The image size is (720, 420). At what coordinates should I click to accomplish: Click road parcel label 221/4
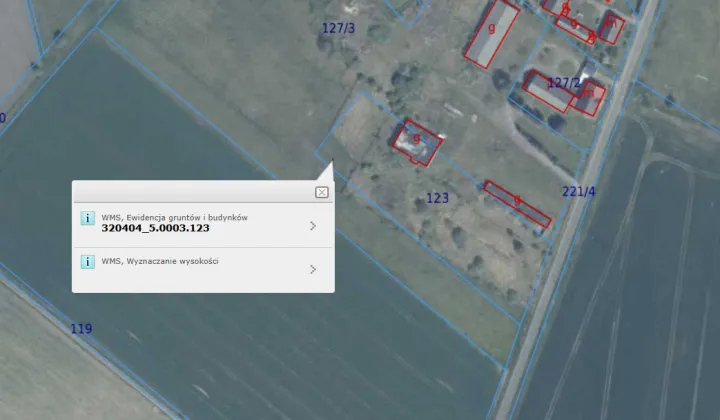tap(579, 191)
